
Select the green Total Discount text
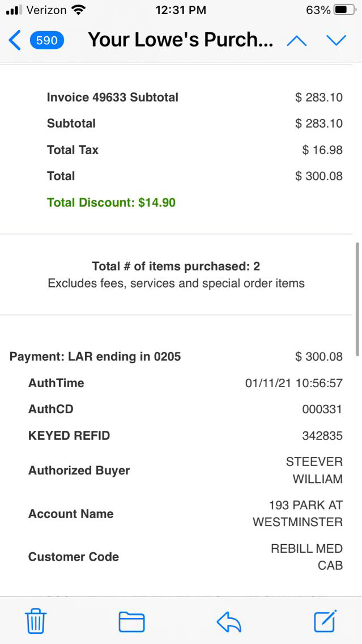click(111, 202)
